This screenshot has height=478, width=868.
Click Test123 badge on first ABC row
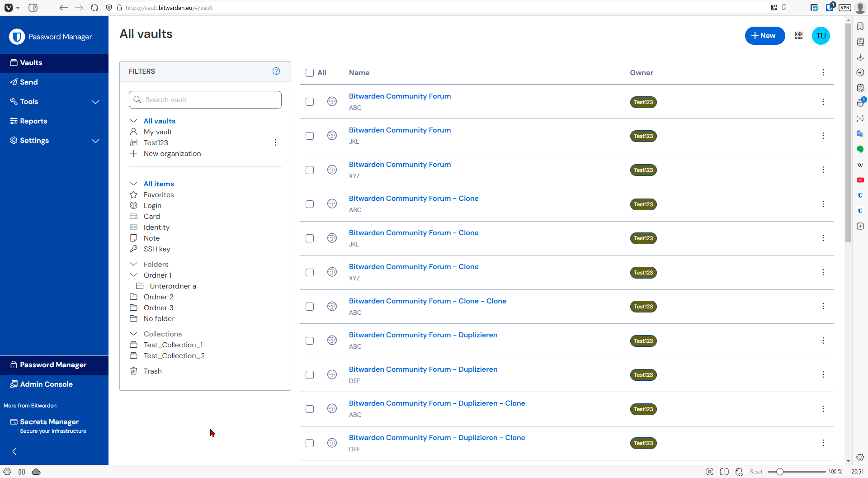tap(643, 102)
